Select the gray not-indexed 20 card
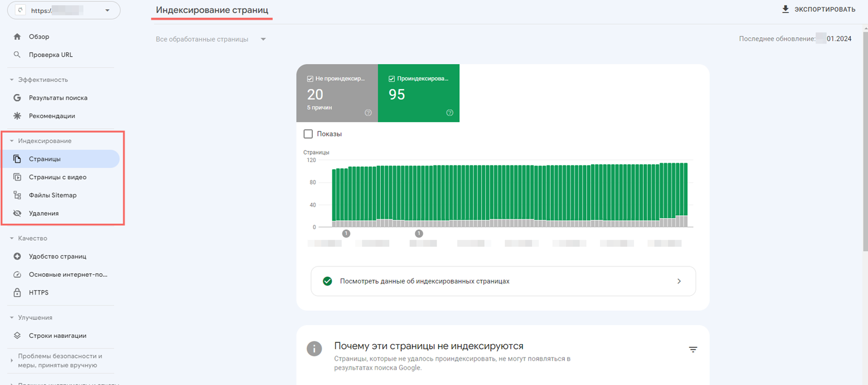 337,93
